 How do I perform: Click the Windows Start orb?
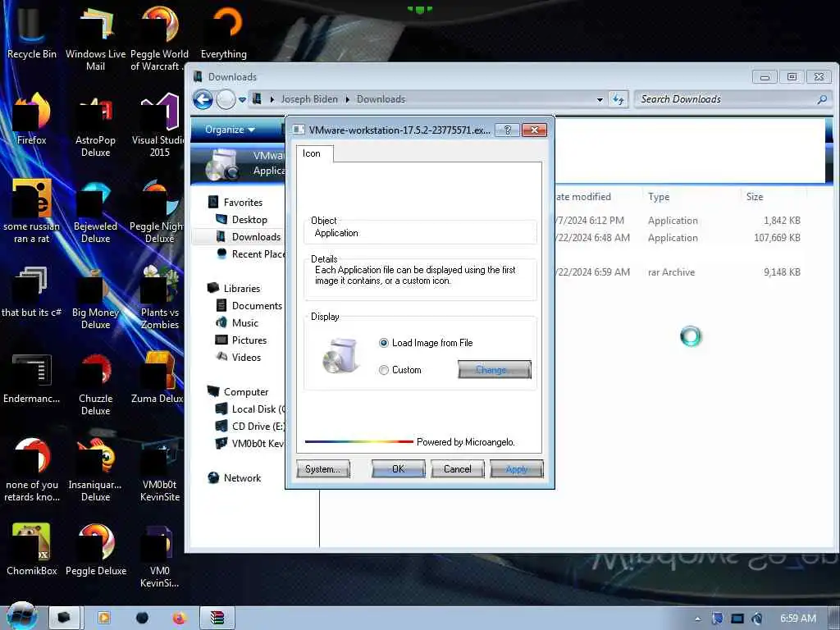click(x=21, y=616)
